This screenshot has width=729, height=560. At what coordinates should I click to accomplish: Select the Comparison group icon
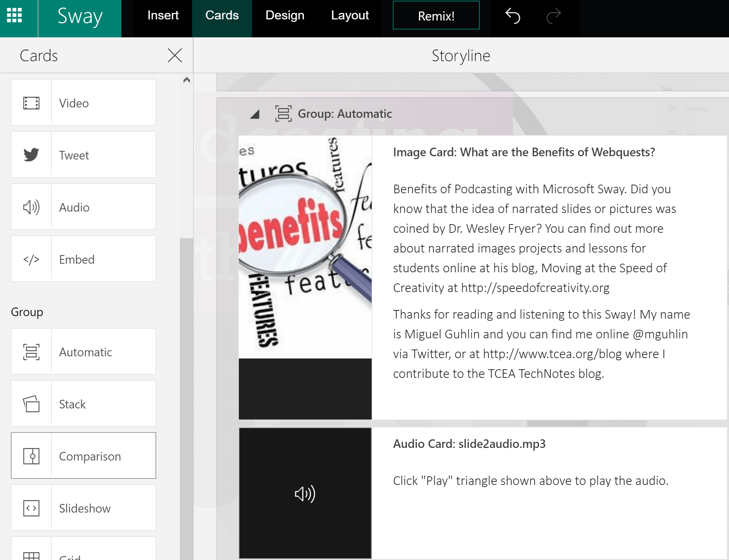[31, 456]
